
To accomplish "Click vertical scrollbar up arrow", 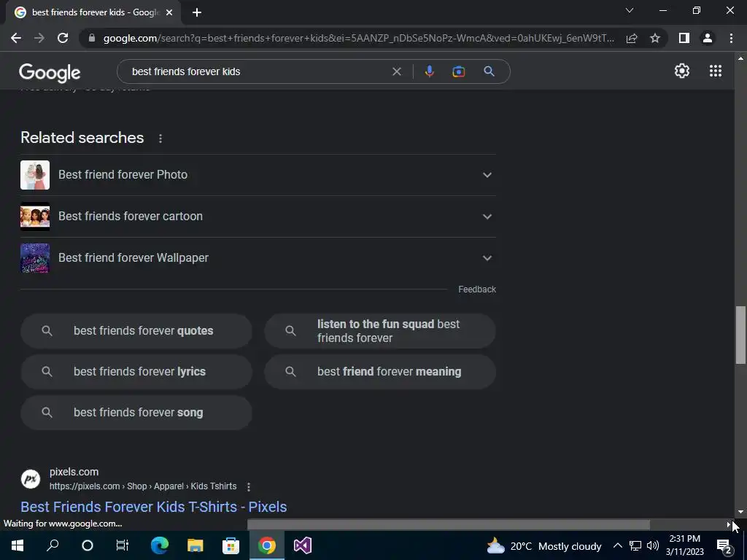I will tap(740, 58).
